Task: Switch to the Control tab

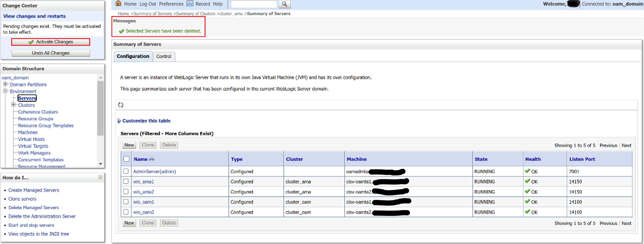Action: [x=164, y=56]
